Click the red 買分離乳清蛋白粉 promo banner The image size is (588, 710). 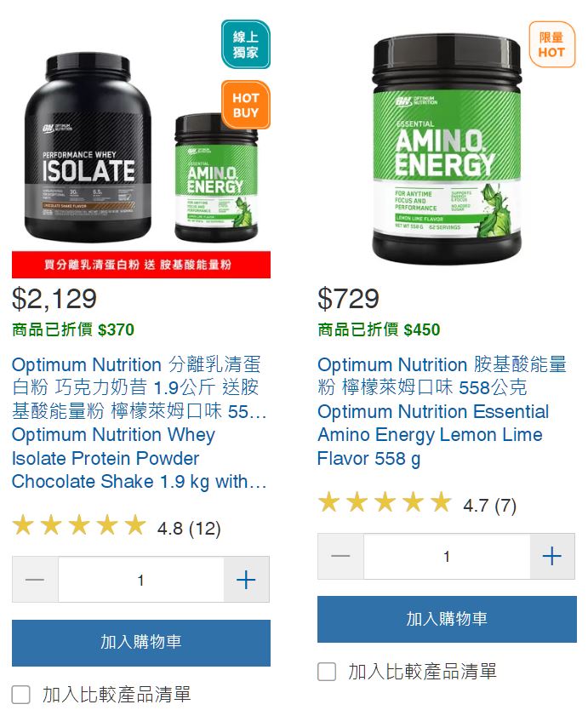click(x=141, y=265)
